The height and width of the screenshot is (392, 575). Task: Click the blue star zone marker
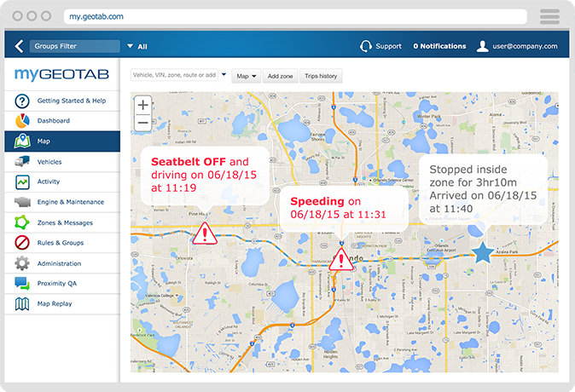[x=483, y=252]
